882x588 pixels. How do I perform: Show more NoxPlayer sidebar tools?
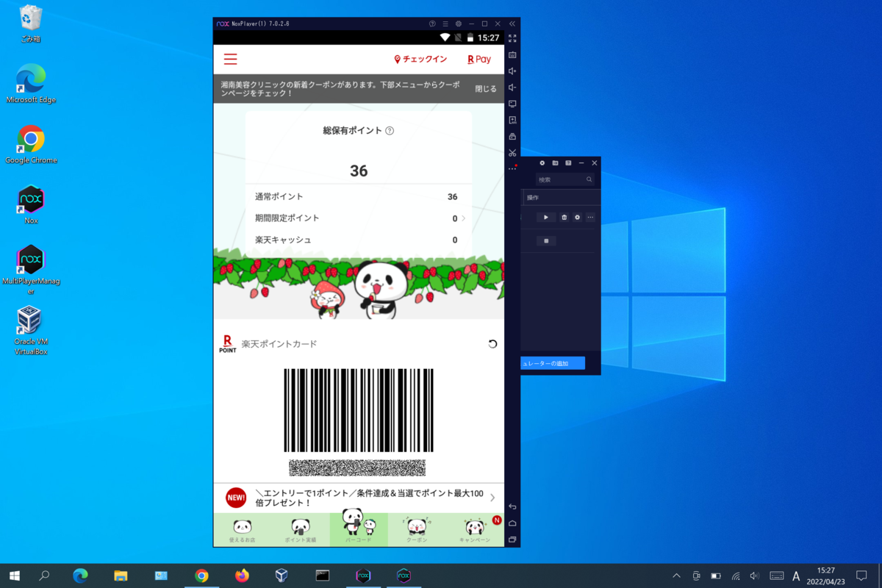[512, 168]
